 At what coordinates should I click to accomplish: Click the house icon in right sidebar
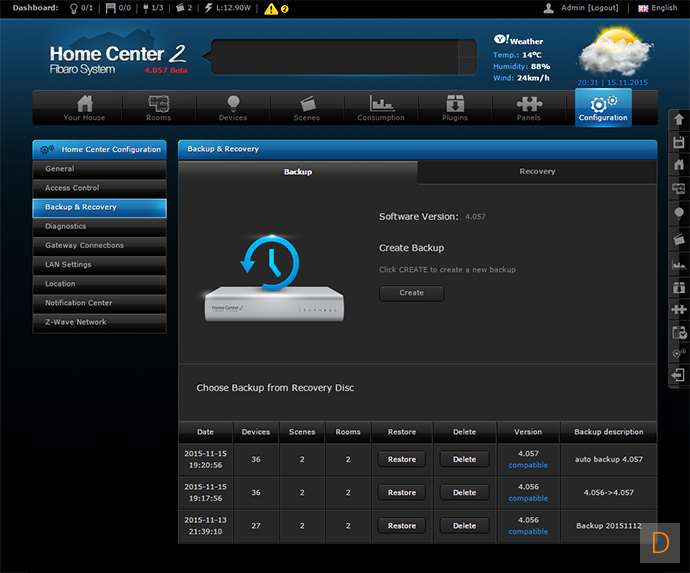[x=679, y=165]
